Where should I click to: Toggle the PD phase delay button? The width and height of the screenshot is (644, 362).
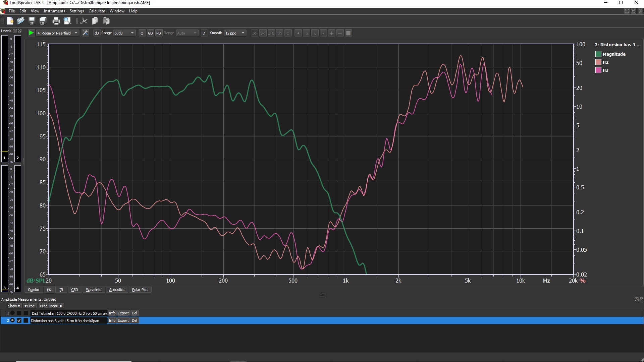(x=159, y=33)
